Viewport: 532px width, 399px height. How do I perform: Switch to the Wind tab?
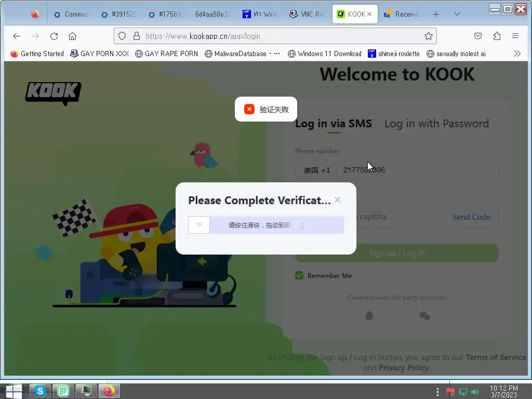260,14
